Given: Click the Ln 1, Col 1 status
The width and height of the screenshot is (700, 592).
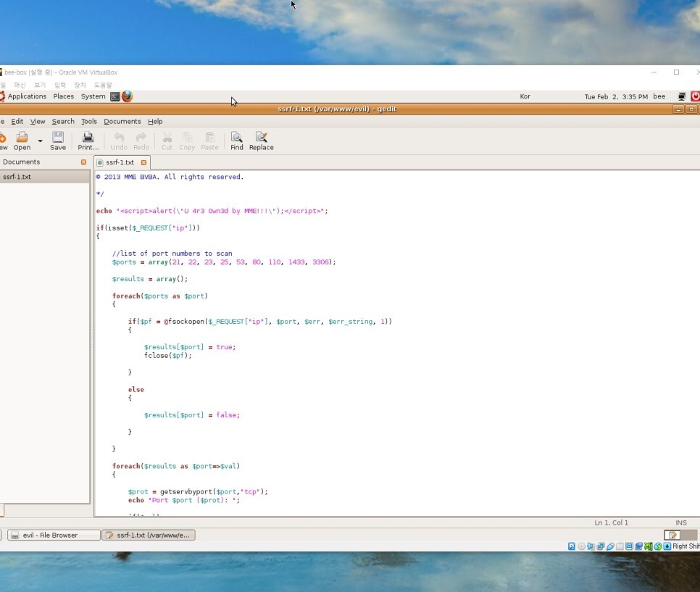Looking at the screenshot, I should point(611,522).
